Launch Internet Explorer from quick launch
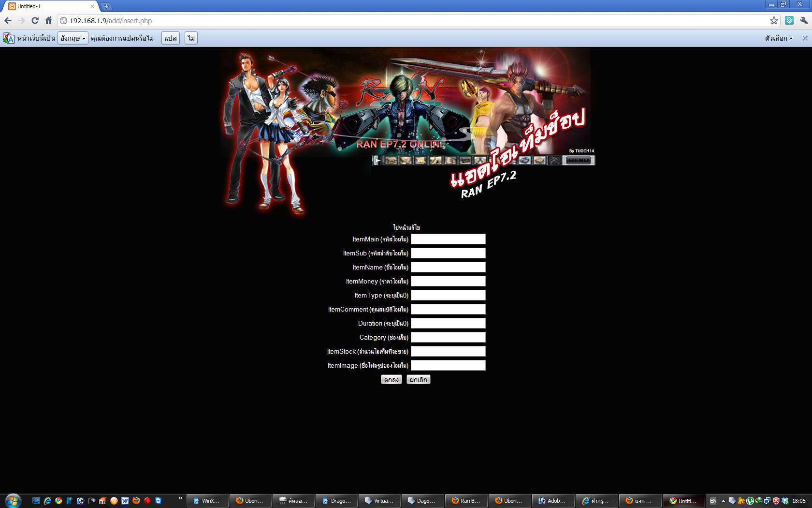The image size is (812, 508). click(47, 501)
